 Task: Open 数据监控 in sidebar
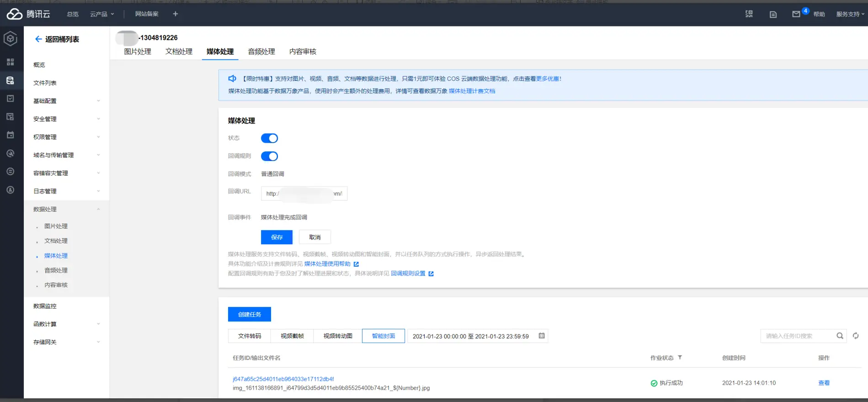coord(45,306)
